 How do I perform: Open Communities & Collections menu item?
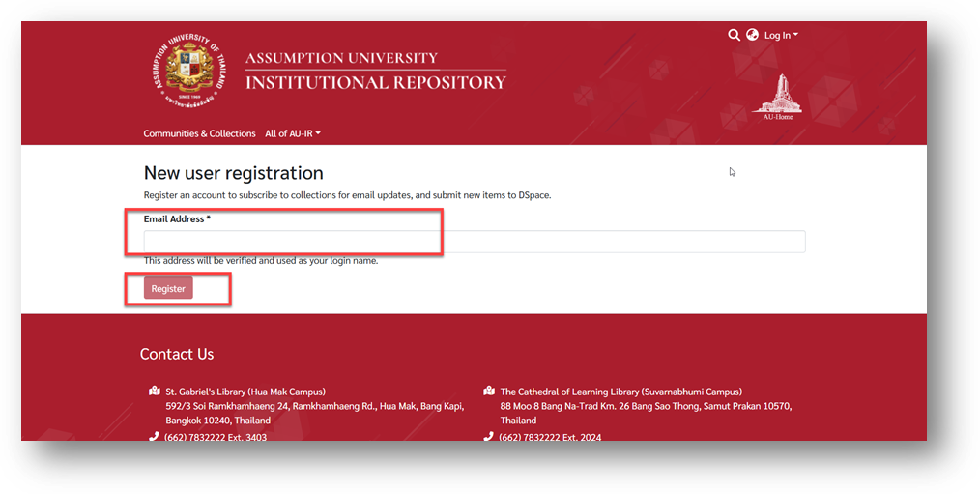tap(199, 133)
